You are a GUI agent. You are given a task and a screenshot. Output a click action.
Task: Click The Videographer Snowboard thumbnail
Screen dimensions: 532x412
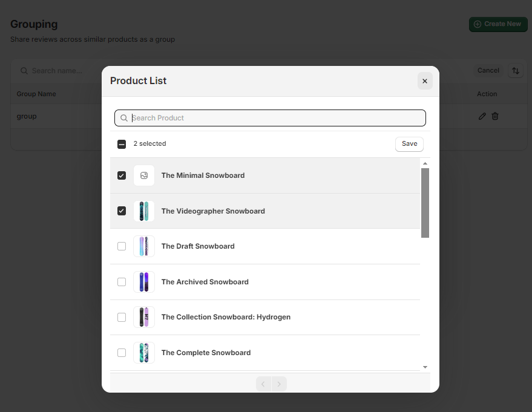click(144, 211)
